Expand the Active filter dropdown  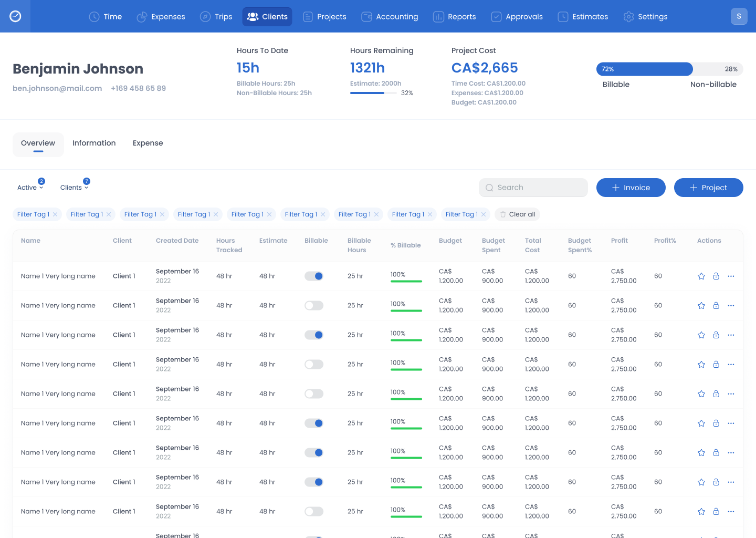click(30, 188)
